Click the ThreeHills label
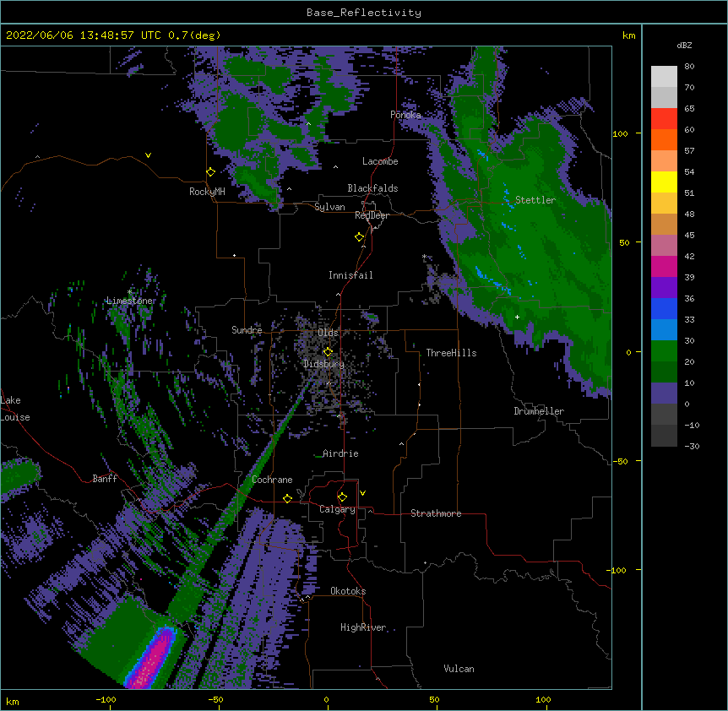The width and height of the screenshot is (728, 711). pyautogui.click(x=451, y=353)
